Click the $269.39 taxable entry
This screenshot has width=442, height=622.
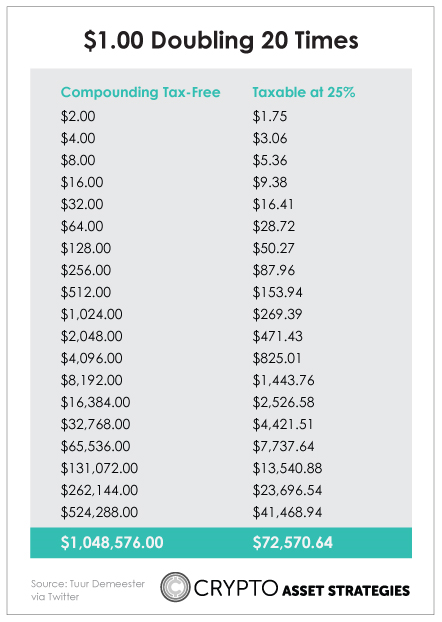[x=277, y=314]
